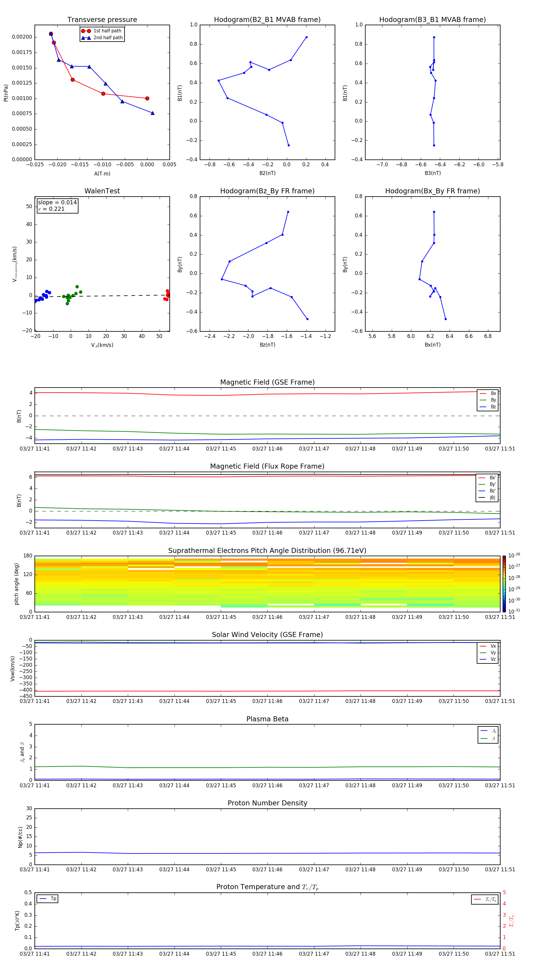Click the 'Hodogram(B3_B1 MVAB frame)' title
Viewport: 535px width, 980px height.
tap(432, 20)
